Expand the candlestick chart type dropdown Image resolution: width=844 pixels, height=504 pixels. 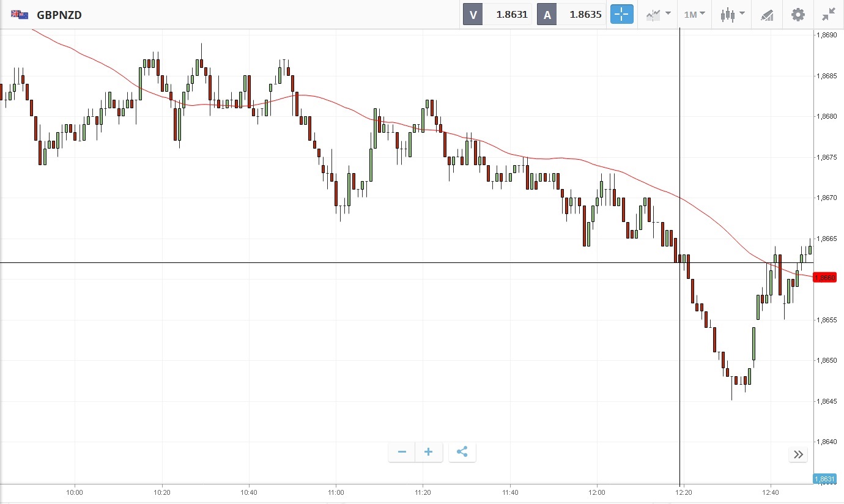coord(732,15)
